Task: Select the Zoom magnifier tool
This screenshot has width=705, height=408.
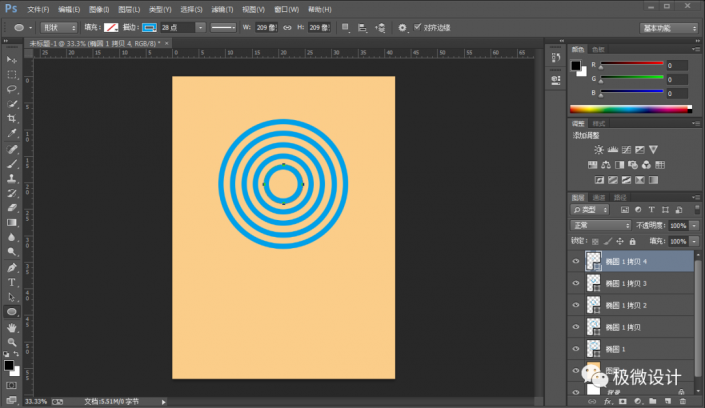Action: [x=12, y=341]
